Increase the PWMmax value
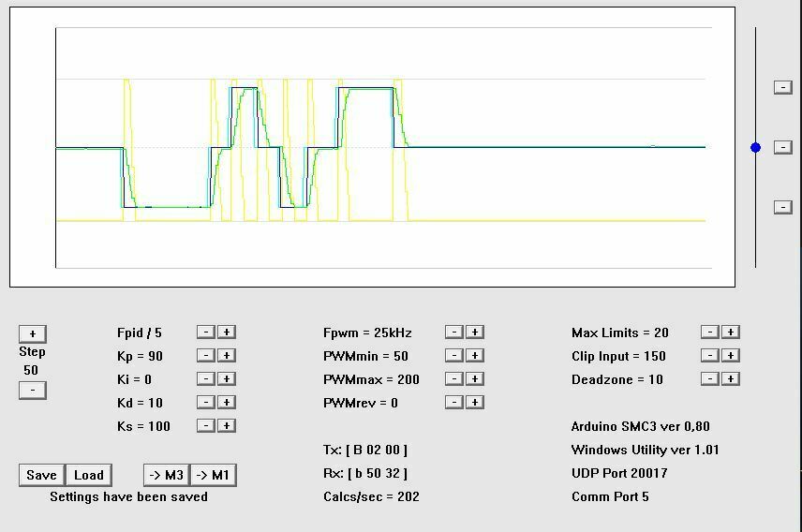The width and height of the screenshot is (802, 532). pos(475,379)
